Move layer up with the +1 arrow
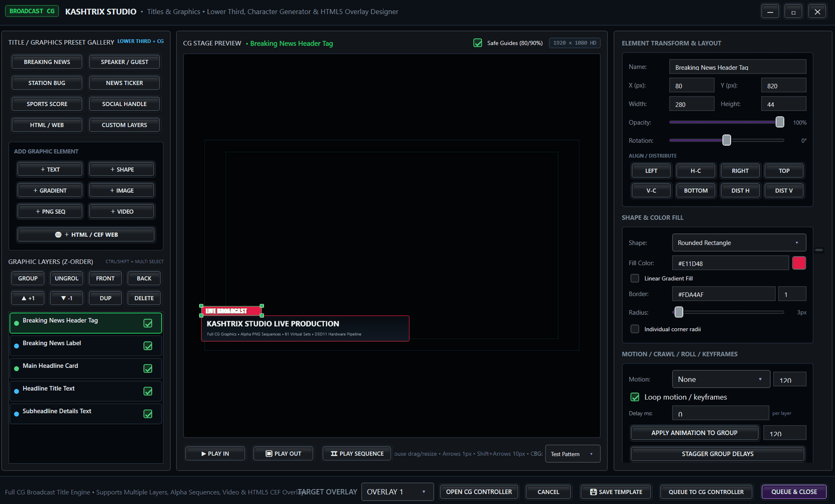The width and height of the screenshot is (835, 504). point(28,298)
